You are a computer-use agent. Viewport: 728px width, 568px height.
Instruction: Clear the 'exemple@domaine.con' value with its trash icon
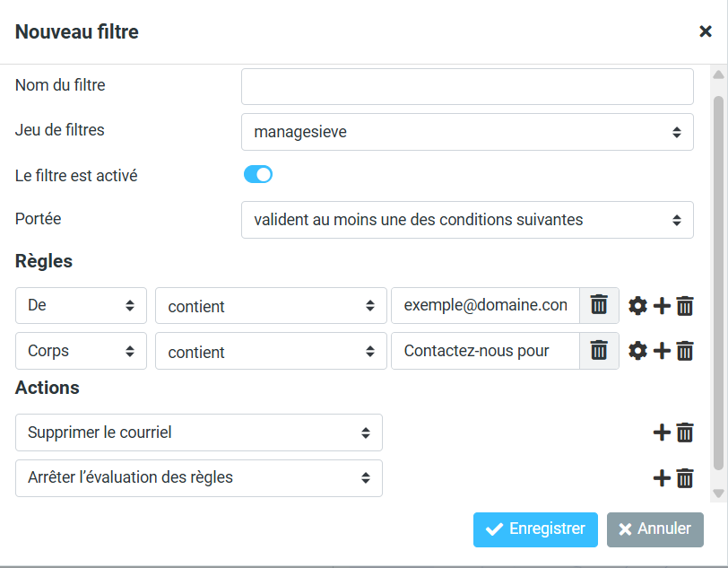tap(599, 305)
